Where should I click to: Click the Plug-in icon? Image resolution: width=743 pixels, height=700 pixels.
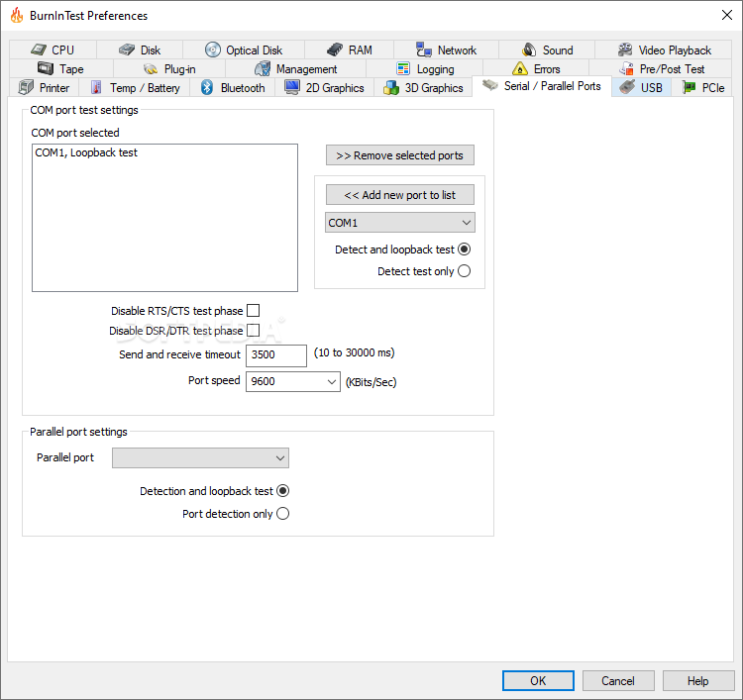[x=151, y=69]
